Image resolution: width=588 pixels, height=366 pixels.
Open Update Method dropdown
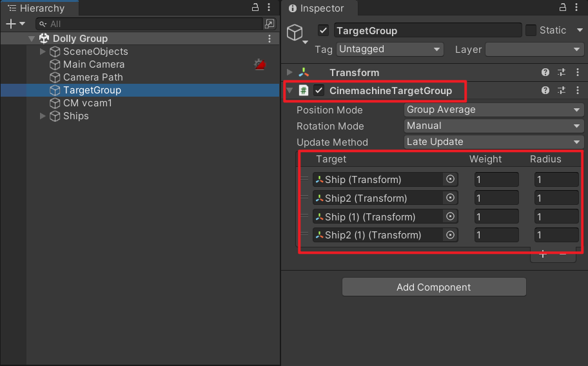click(494, 142)
